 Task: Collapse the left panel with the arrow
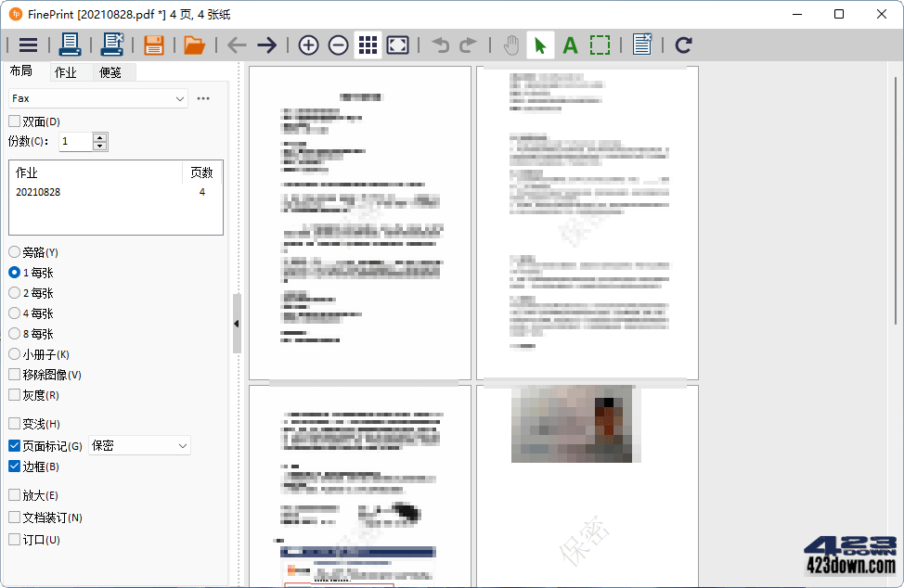click(237, 324)
